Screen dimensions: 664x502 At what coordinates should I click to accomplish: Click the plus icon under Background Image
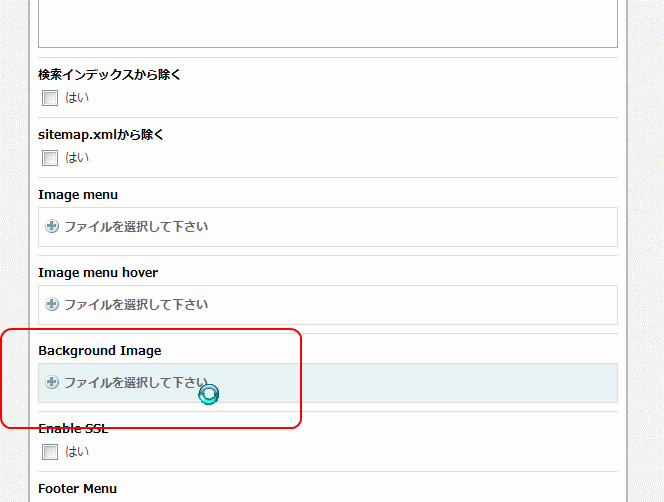(52, 382)
